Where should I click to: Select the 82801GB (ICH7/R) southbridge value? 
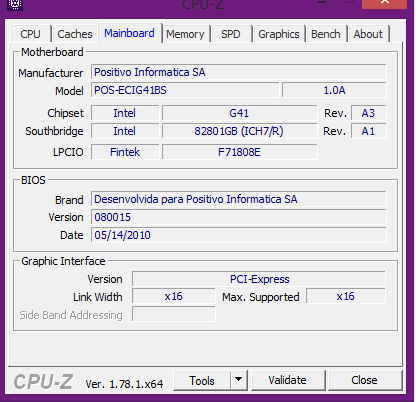[x=239, y=131]
